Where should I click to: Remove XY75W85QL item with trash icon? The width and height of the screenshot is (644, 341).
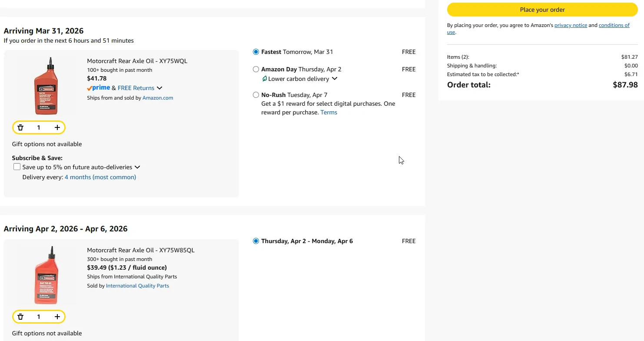pyautogui.click(x=20, y=317)
